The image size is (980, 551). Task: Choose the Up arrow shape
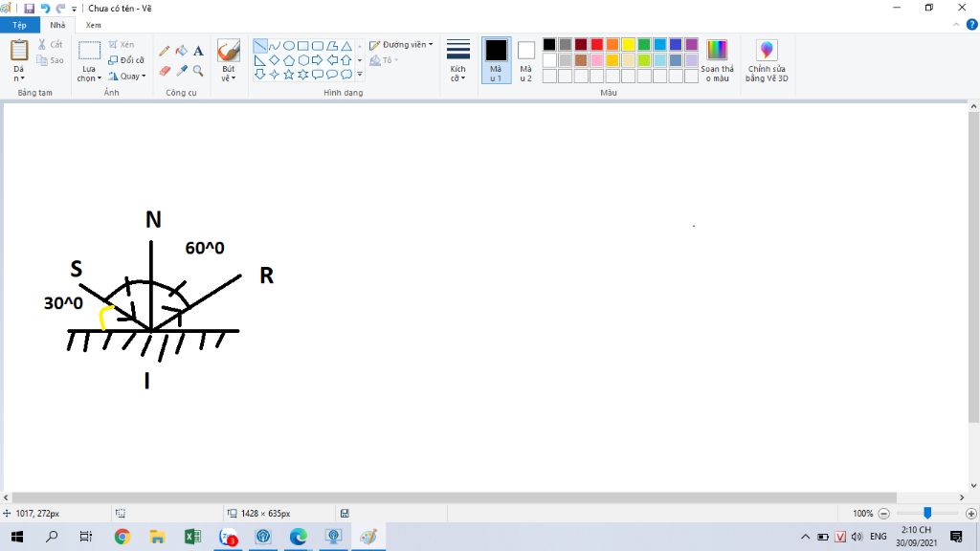click(x=346, y=60)
